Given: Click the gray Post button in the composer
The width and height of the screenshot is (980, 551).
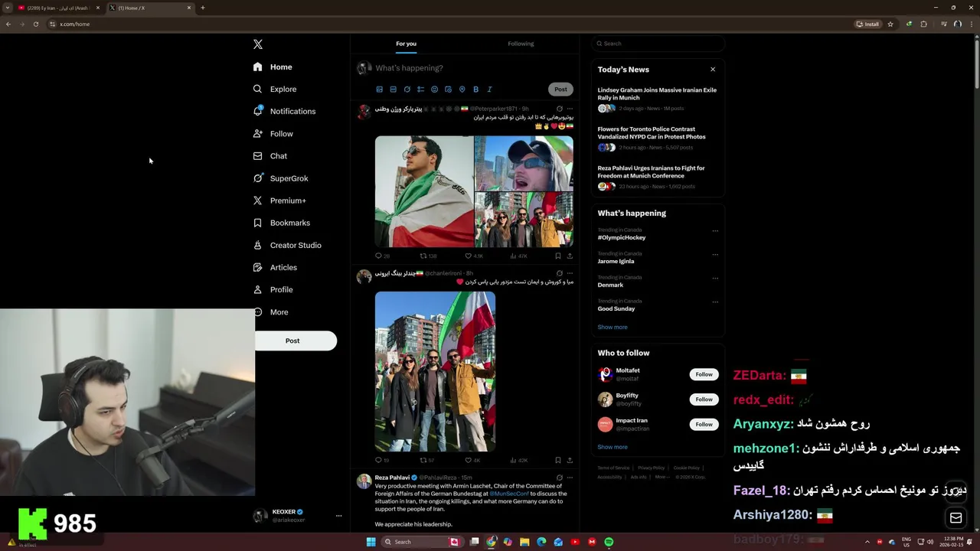Looking at the screenshot, I should [560, 90].
